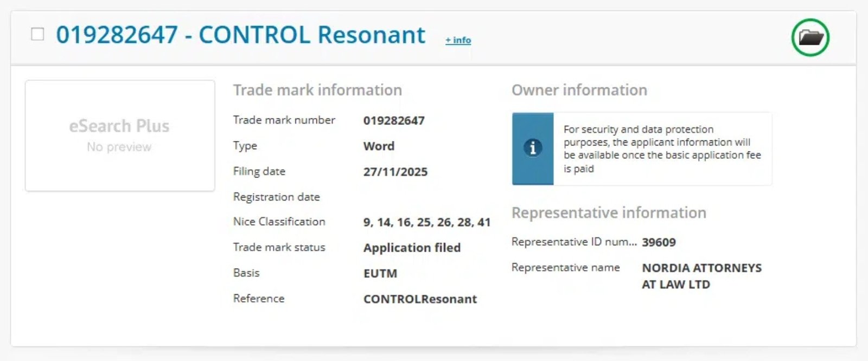868x361 pixels.
Task: Select Nice Classification class 9
Action: [x=367, y=222]
